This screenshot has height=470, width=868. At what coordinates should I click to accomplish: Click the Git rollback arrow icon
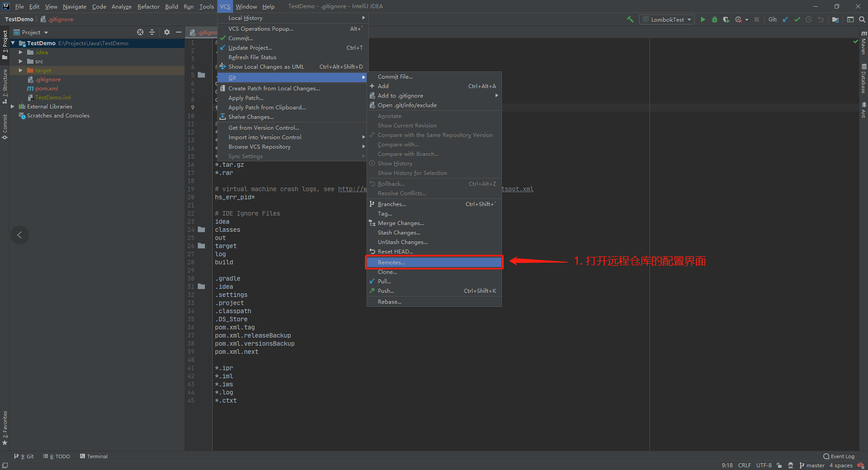821,19
